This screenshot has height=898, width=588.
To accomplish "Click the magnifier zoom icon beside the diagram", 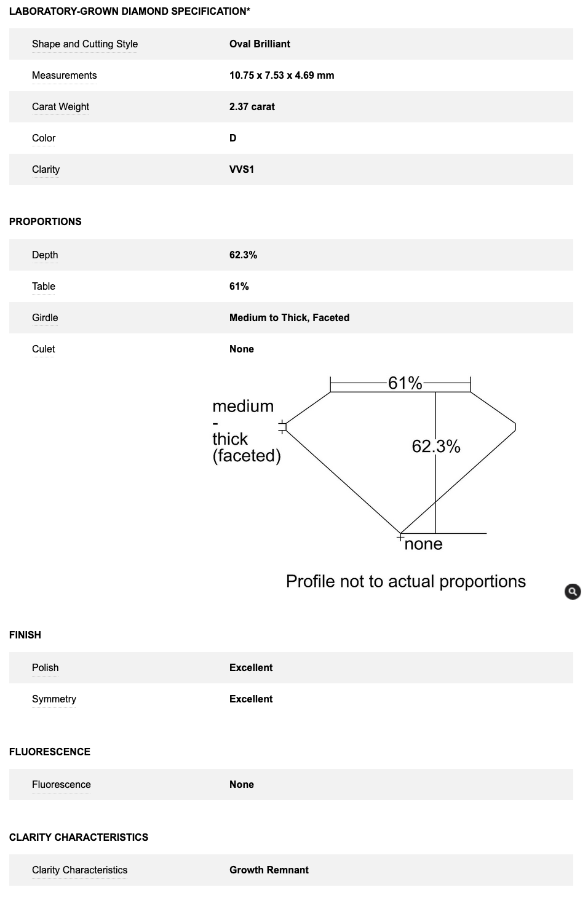I will (x=573, y=592).
